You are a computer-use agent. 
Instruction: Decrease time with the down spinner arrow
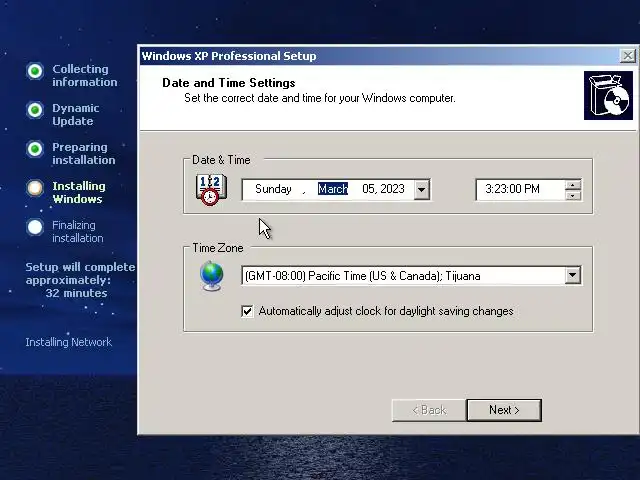point(573,195)
